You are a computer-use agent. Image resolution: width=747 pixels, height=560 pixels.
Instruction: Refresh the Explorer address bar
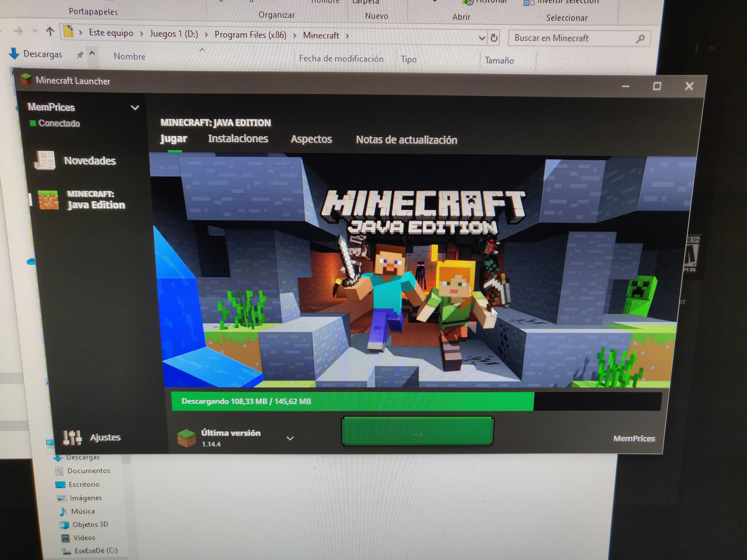[494, 38]
